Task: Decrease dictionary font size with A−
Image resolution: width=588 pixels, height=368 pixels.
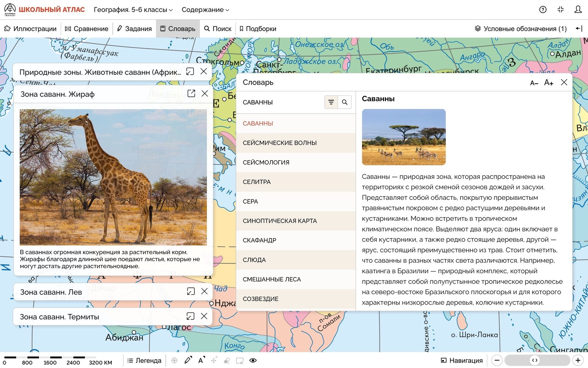Action: tap(534, 83)
